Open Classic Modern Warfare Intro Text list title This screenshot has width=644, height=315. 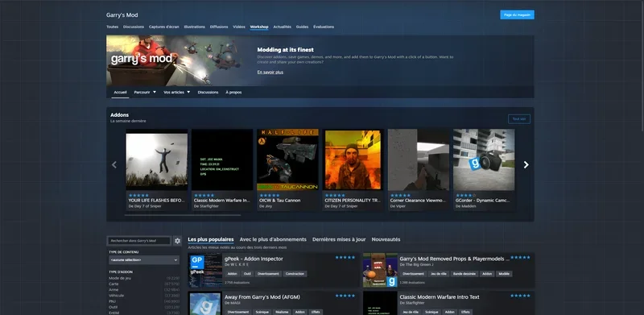440,297
